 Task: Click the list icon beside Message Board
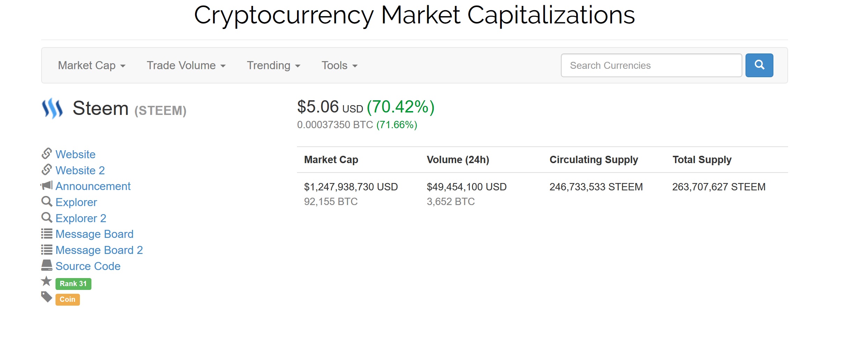(x=46, y=234)
